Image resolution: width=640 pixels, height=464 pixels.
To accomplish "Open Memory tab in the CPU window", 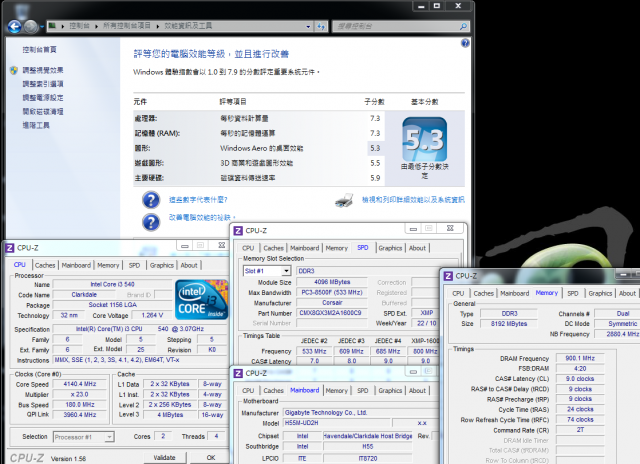I will pyautogui.click(x=108, y=265).
